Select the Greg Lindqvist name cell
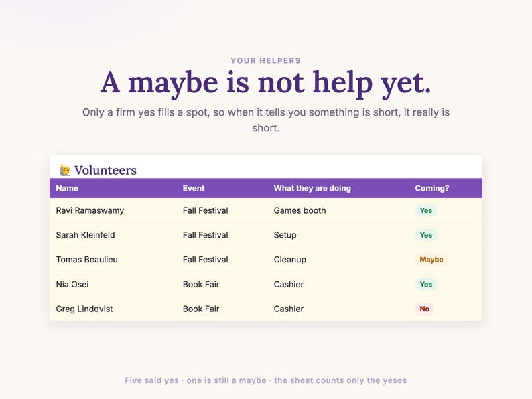532x399 pixels. point(84,309)
